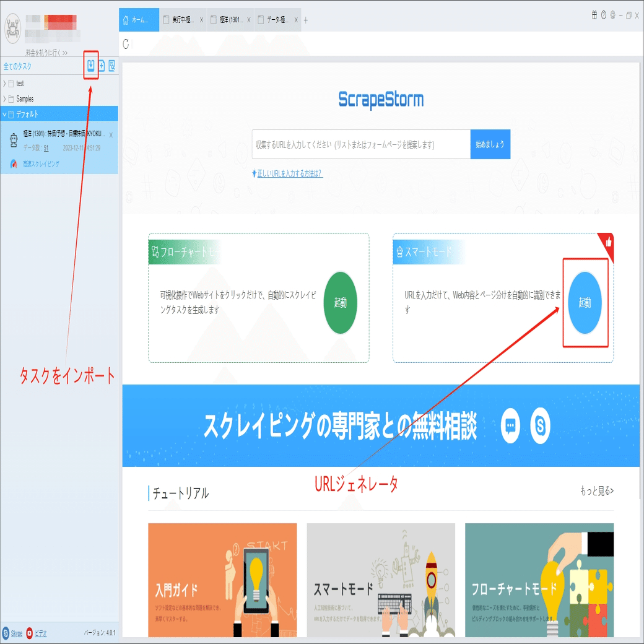Open the 入門ガイド tutorial thumbnail
Screen dimensions: 644x644
[x=222, y=580]
